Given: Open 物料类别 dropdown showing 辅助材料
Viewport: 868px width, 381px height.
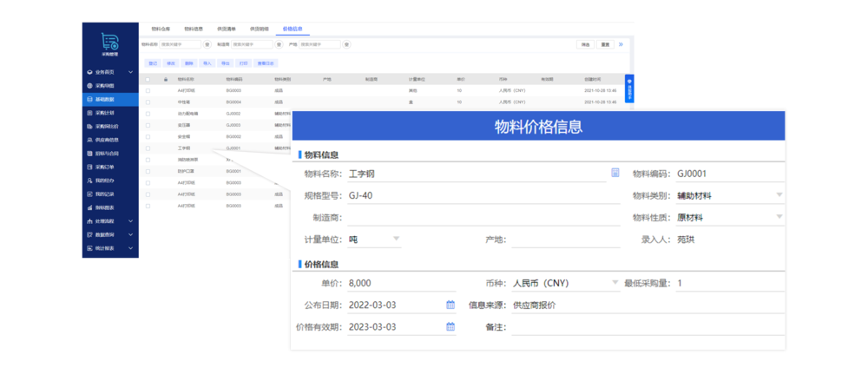Looking at the screenshot, I should click(730, 195).
